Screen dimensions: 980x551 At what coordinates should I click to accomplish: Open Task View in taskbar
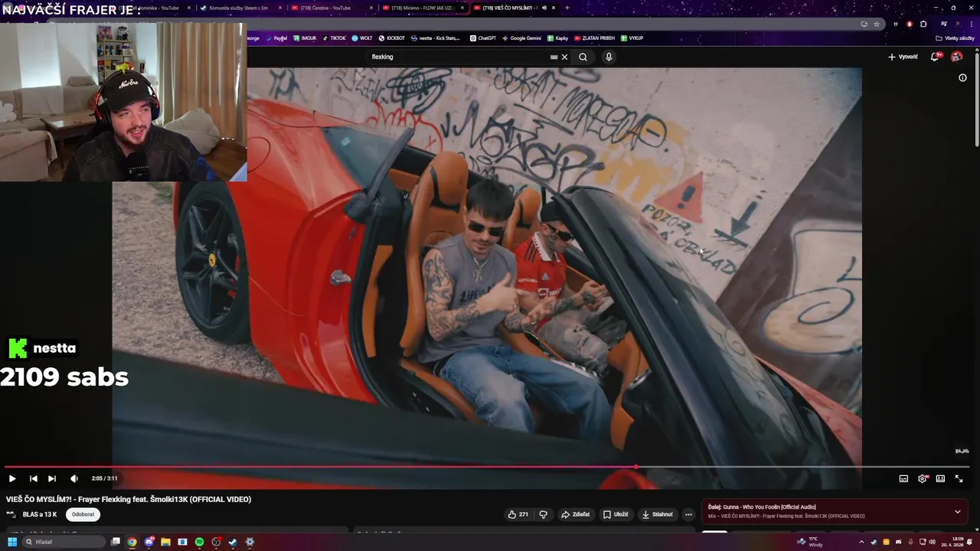click(116, 542)
